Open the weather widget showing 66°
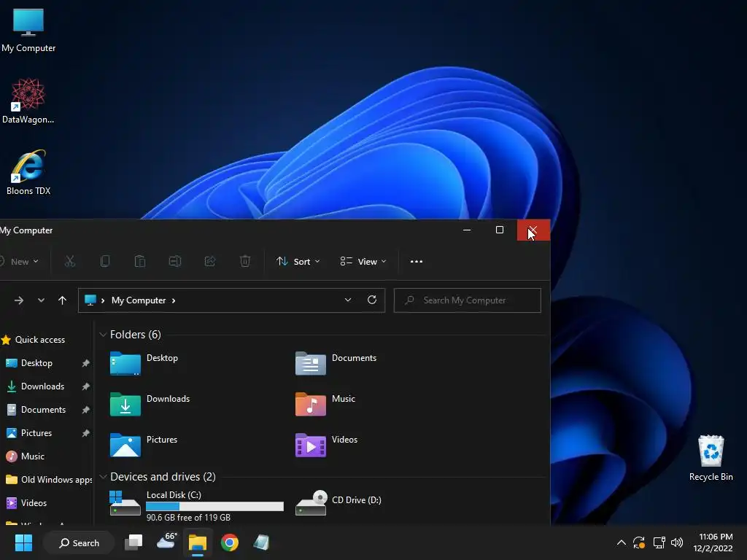This screenshot has height=560, width=747. pos(166,542)
